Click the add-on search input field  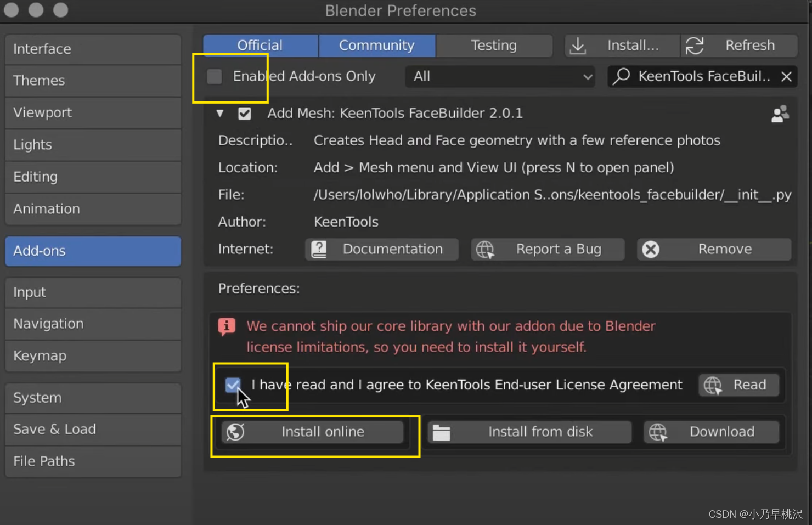pyautogui.click(x=703, y=76)
